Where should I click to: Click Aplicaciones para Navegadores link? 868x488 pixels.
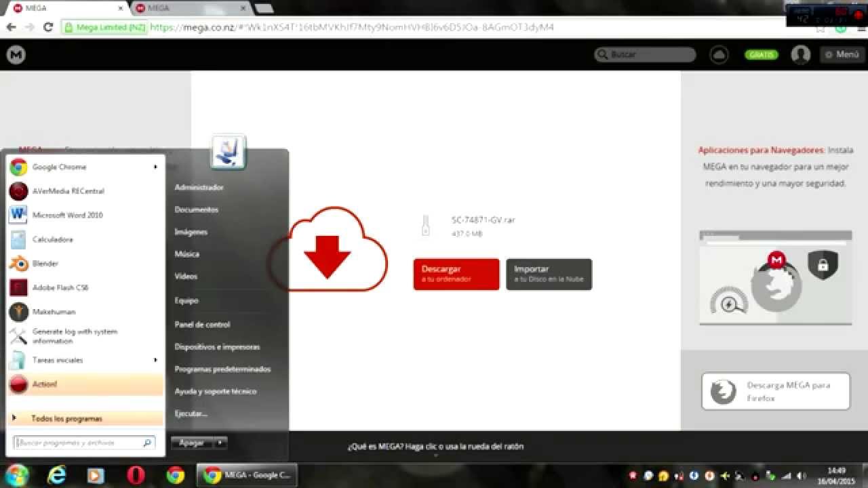coord(761,150)
